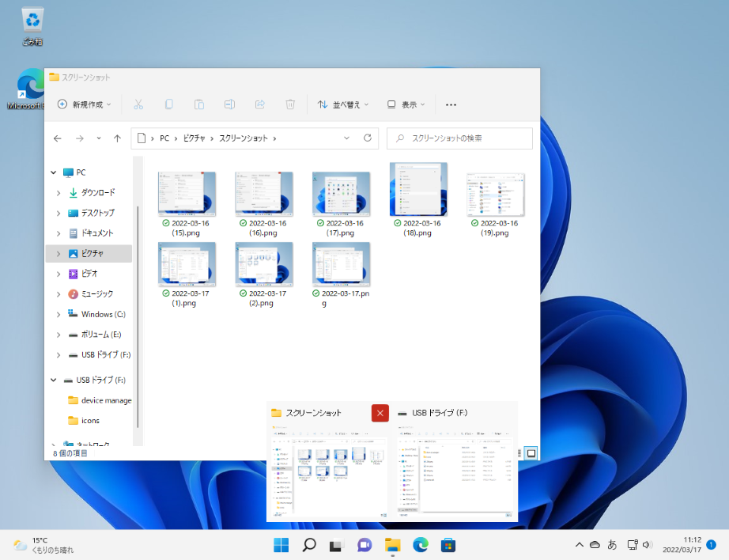Image resolution: width=729 pixels, height=560 pixels.
Task: Expand address bar history dropdown
Action: coord(346,138)
